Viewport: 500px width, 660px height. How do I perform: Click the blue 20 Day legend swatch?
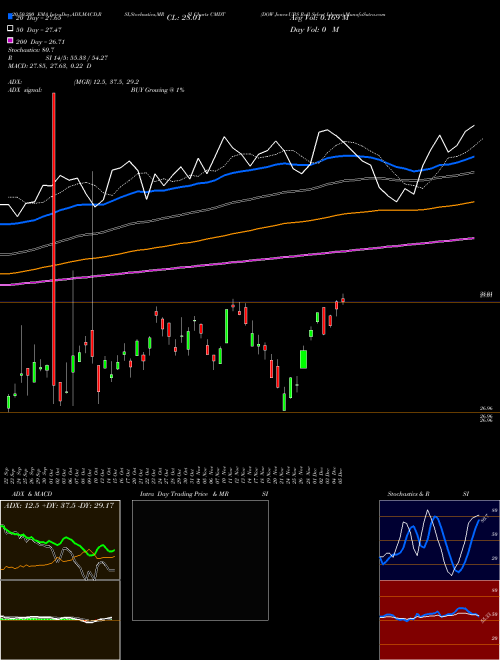[x=10, y=17]
